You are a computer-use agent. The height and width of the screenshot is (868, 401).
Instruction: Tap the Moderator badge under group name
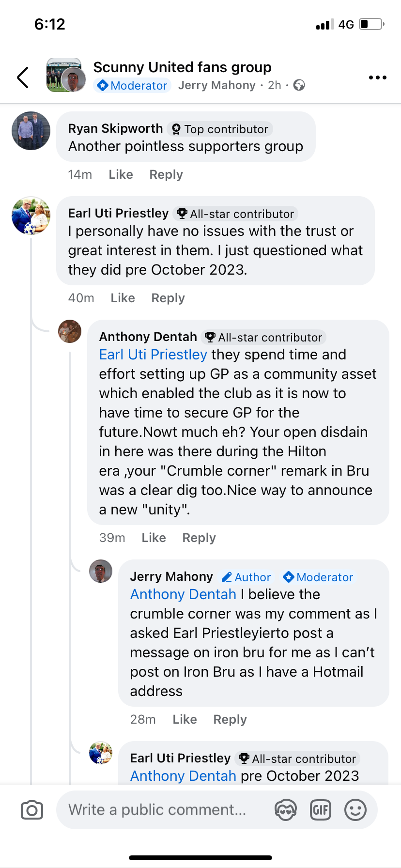132,85
